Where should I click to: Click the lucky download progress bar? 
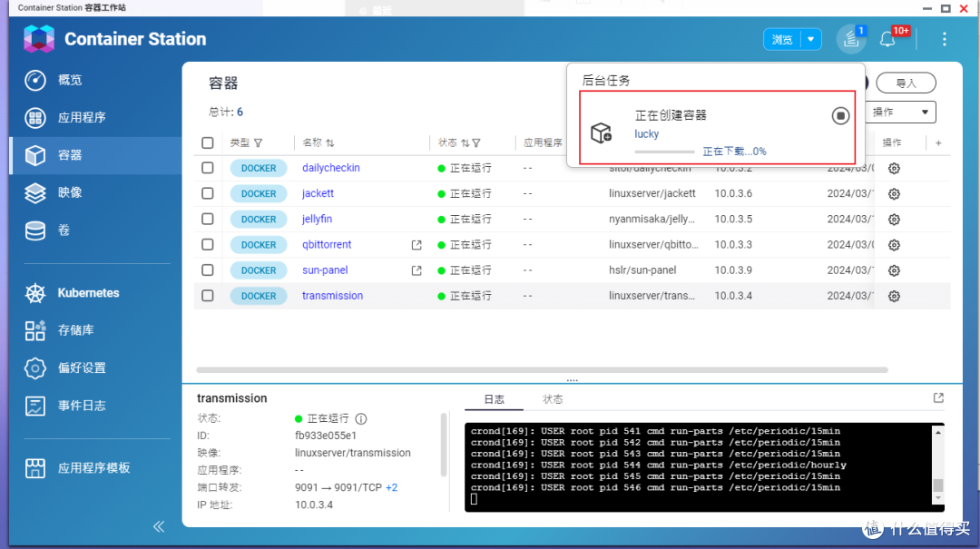point(664,152)
